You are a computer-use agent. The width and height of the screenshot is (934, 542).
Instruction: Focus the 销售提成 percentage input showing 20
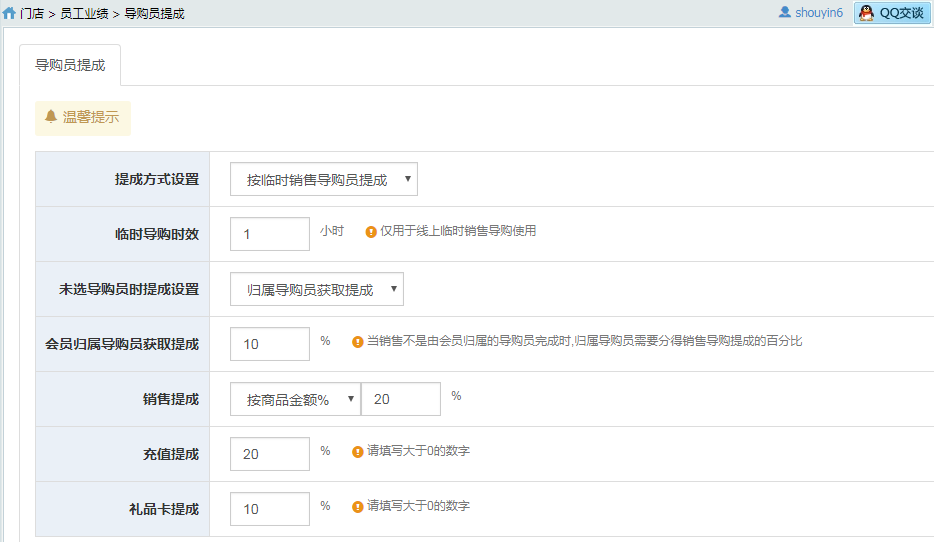pos(401,399)
